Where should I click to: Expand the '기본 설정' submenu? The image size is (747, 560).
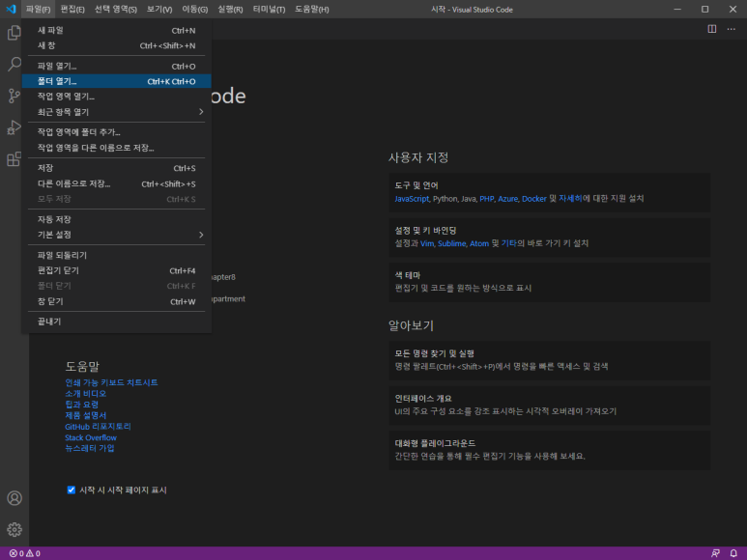[116, 235]
